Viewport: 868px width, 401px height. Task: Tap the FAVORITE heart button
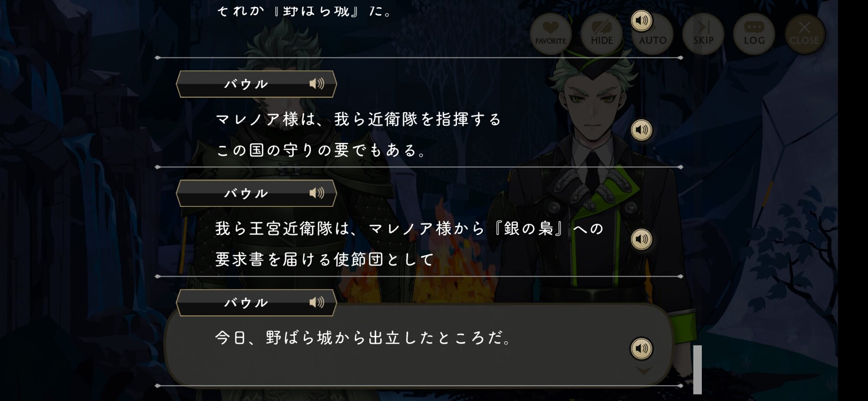click(550, 34)
